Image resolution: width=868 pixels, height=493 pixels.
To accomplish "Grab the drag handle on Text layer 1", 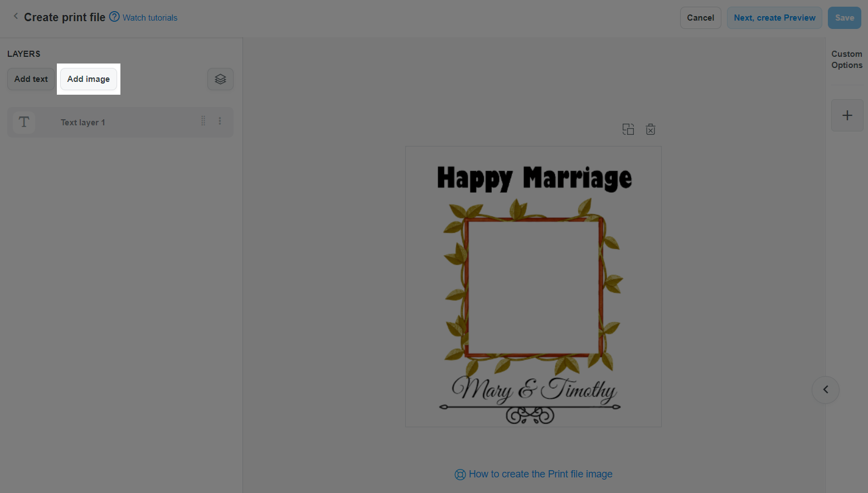I will click(203, 121).
